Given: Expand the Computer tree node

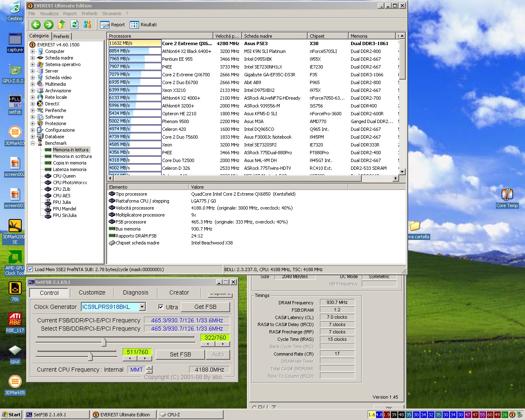Looking at the screenshot, I should click(32, 51).
